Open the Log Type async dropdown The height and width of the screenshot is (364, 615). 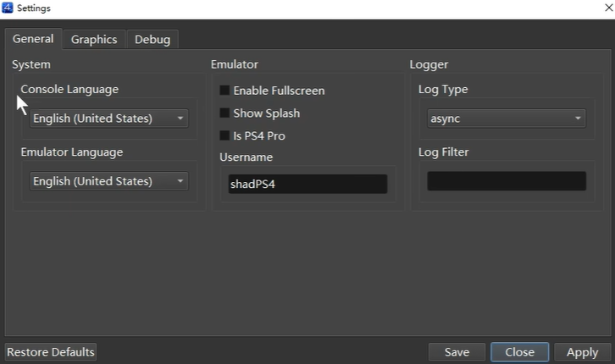(x=507, y=119)
